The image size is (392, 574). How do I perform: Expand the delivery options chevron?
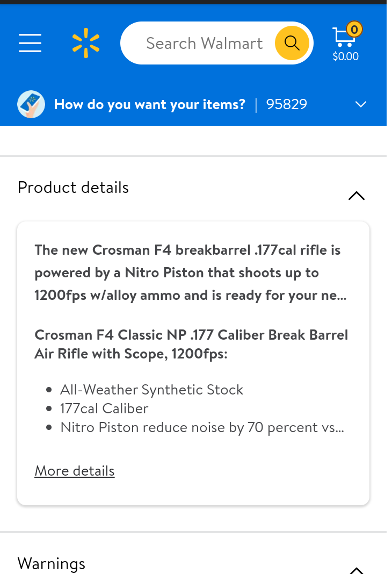(x=360, y=104)
